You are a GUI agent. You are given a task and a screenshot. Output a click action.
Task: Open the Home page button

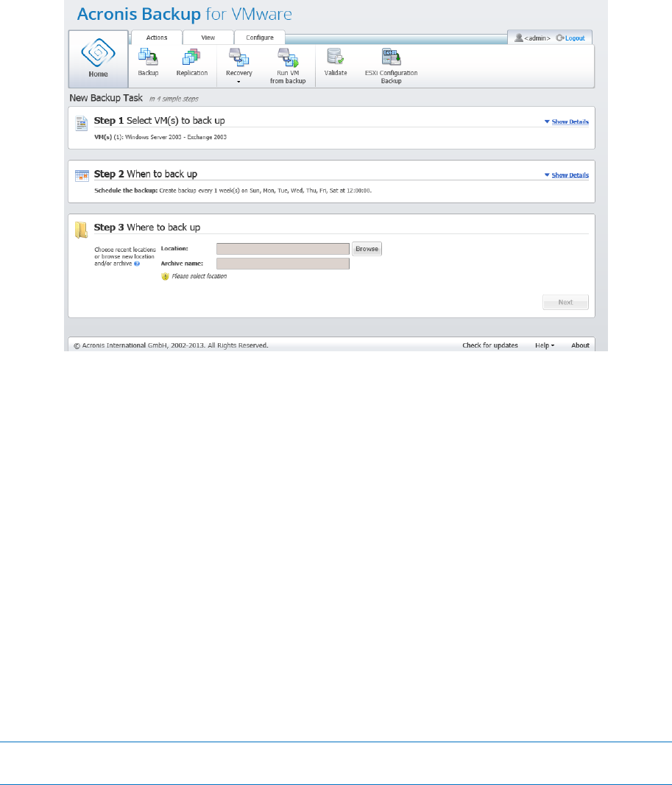pyautogui.click(x=98, y=59)
